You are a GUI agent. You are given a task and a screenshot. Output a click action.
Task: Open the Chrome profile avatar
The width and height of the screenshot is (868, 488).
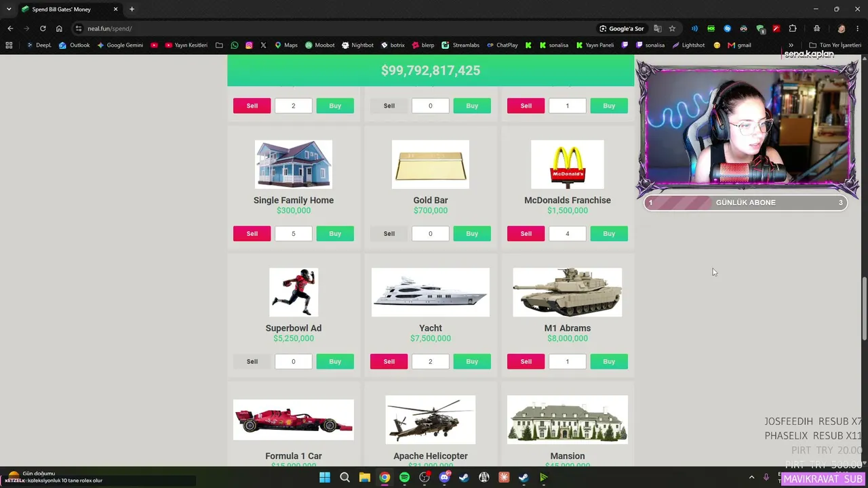click(x=842, y=28)
